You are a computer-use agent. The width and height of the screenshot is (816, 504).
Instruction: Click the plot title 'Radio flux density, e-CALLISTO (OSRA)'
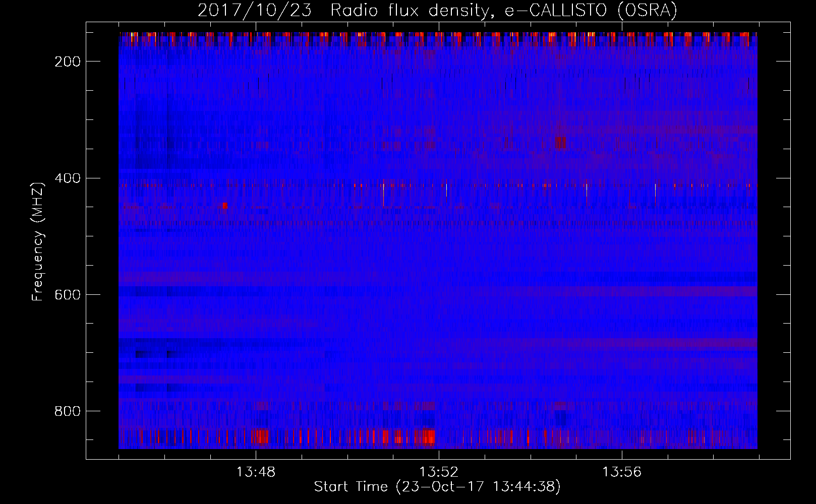click(x=504, y=11)
